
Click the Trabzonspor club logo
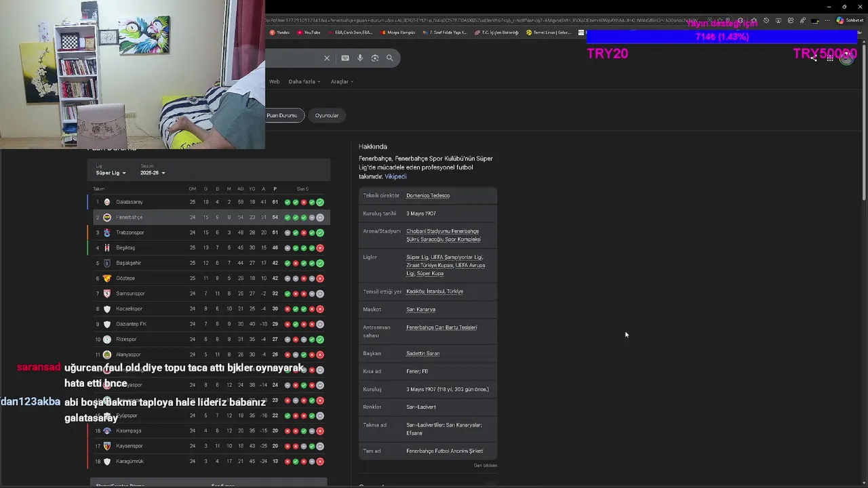click(x=106, y=232)
